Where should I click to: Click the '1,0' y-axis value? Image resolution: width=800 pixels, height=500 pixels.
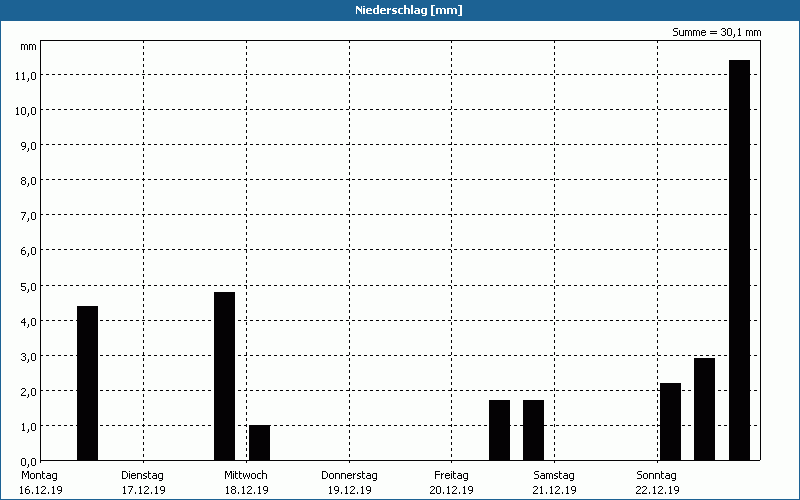pyautogui.click(x=28, y=427)
